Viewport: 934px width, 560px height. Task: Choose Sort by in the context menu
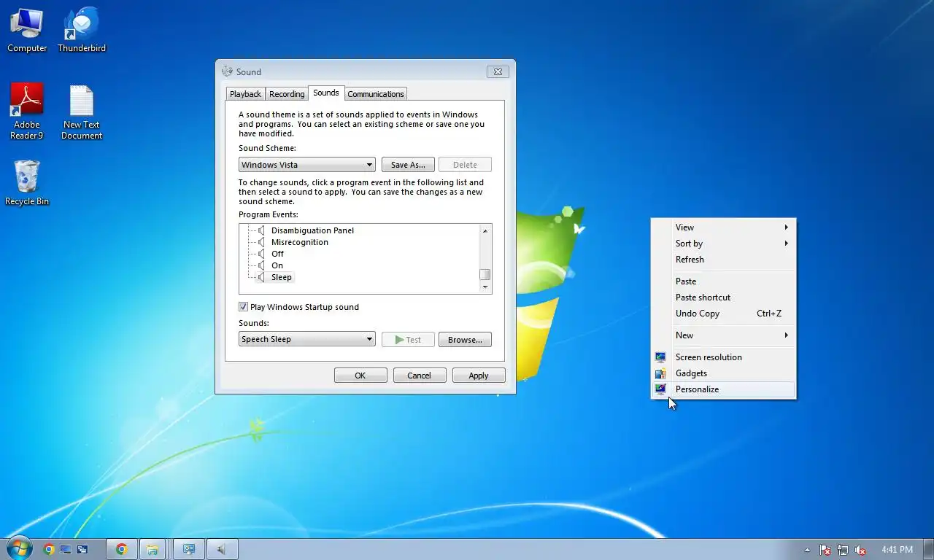[x=724, y=244]
